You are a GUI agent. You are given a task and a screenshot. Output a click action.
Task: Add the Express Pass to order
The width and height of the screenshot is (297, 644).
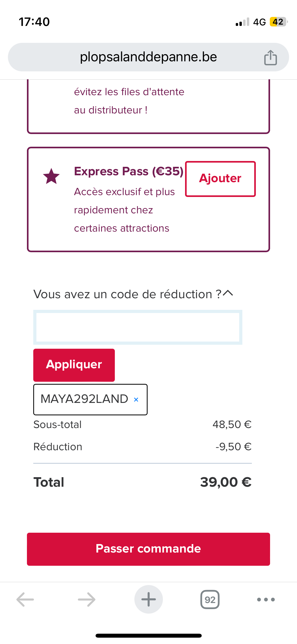[x=220, y=179]
